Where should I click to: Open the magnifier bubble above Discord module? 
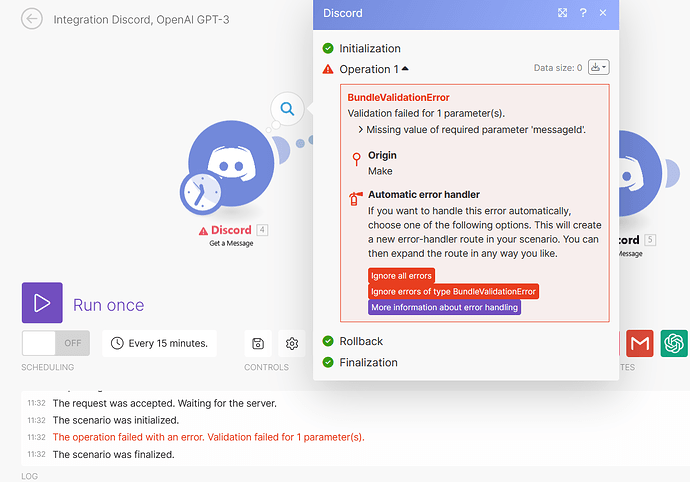(287, 108)
